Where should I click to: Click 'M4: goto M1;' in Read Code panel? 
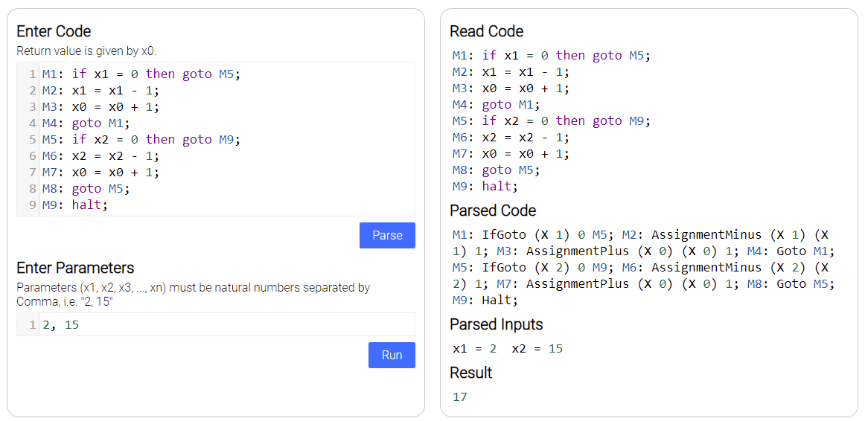[496, 105]
